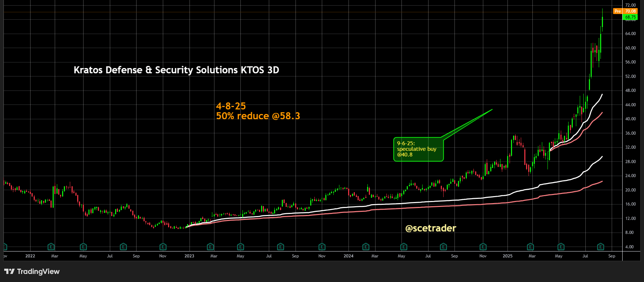Image resolution: width=644 pixels, height=282 pixels.
Task: Click the 24.00 price axis label
Action: [x=630, y=176]
